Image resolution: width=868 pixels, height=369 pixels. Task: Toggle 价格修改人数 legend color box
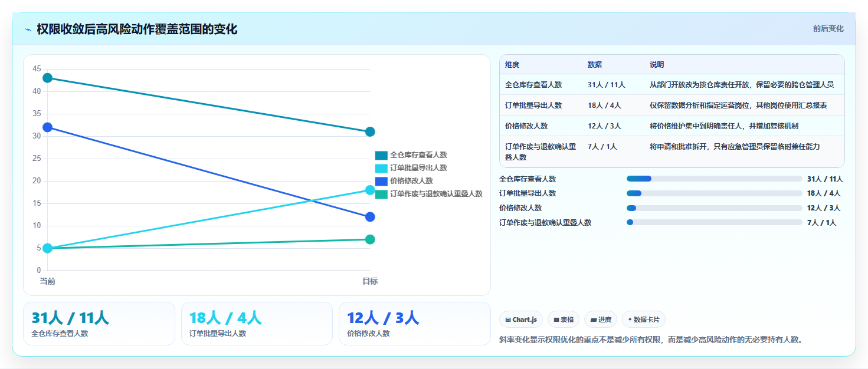(381, 181)
